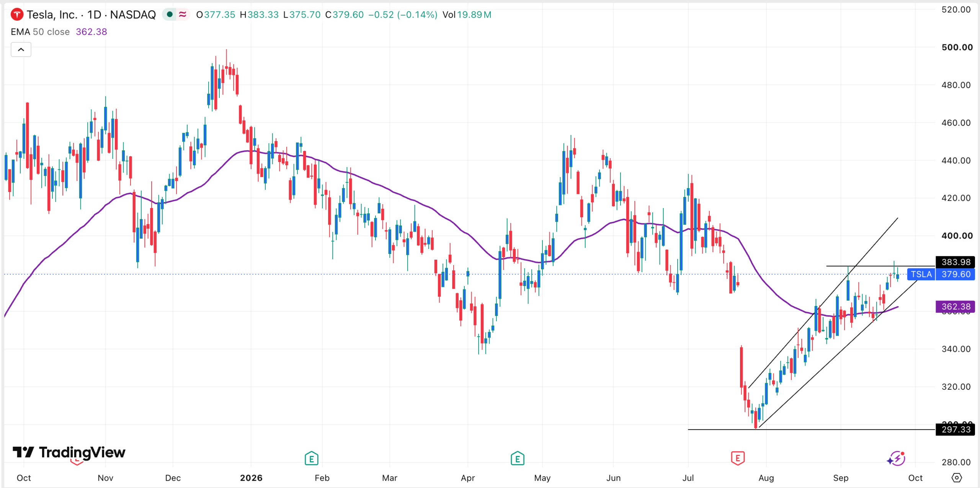Click "NASDAQ" exchange name in the title

(x=133, y=15)
